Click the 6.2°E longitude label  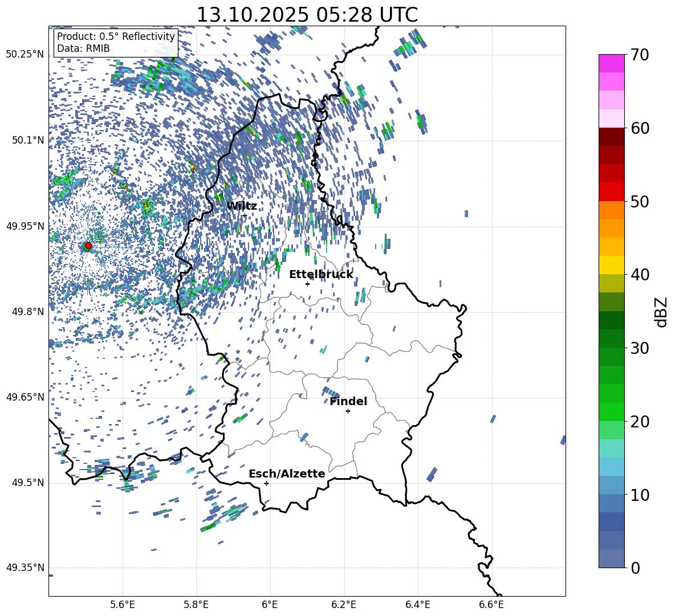click(344, 605)
